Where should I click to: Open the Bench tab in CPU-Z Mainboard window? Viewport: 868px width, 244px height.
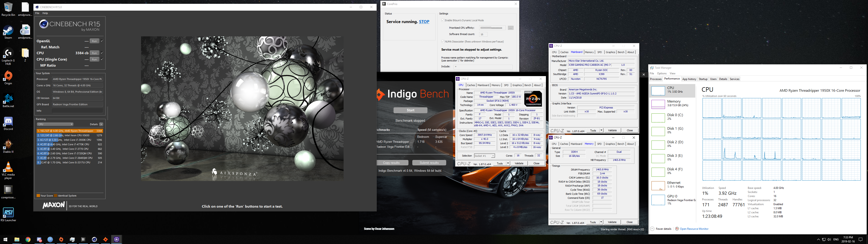click(x=621, y=52)
